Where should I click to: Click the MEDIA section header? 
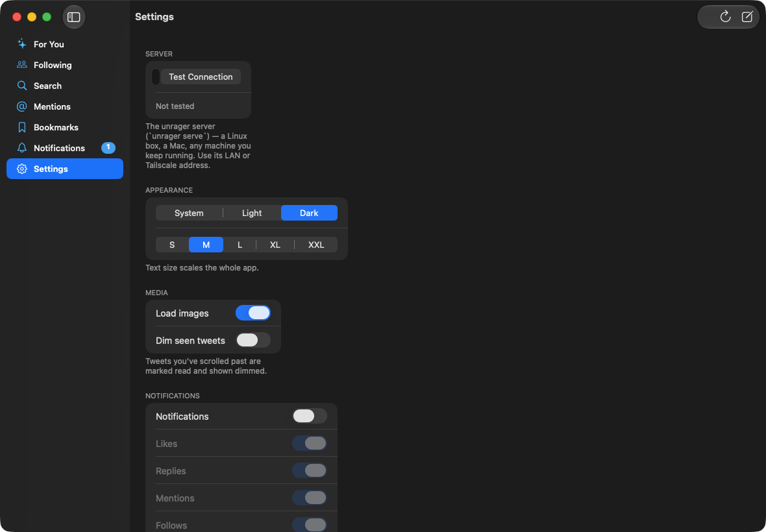156,293
